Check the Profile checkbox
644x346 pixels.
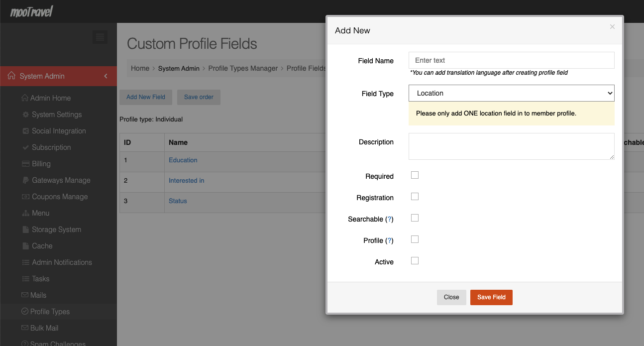point(415,239)
